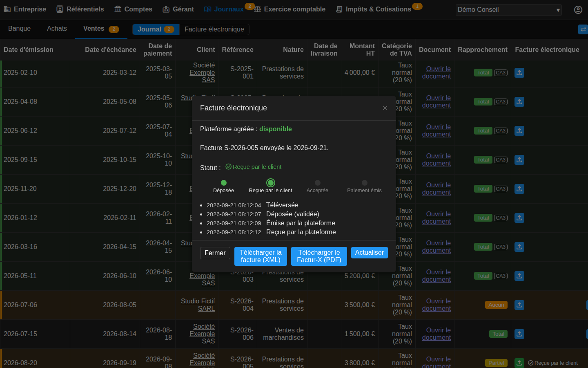The image size is (588, 368).
Task: Open the Démo Conseil company dropdown
Action: click(x=508, y=10)
